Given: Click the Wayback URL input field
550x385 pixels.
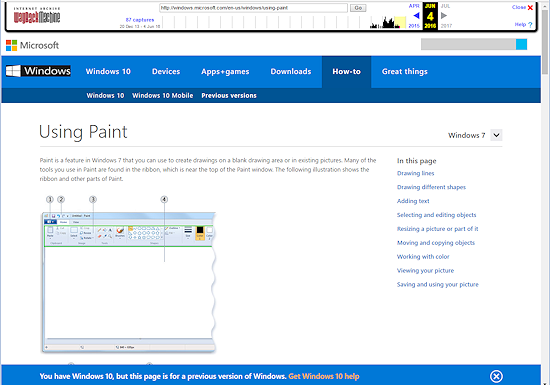Looking at the screenshot, I should [x=253, y=8].
